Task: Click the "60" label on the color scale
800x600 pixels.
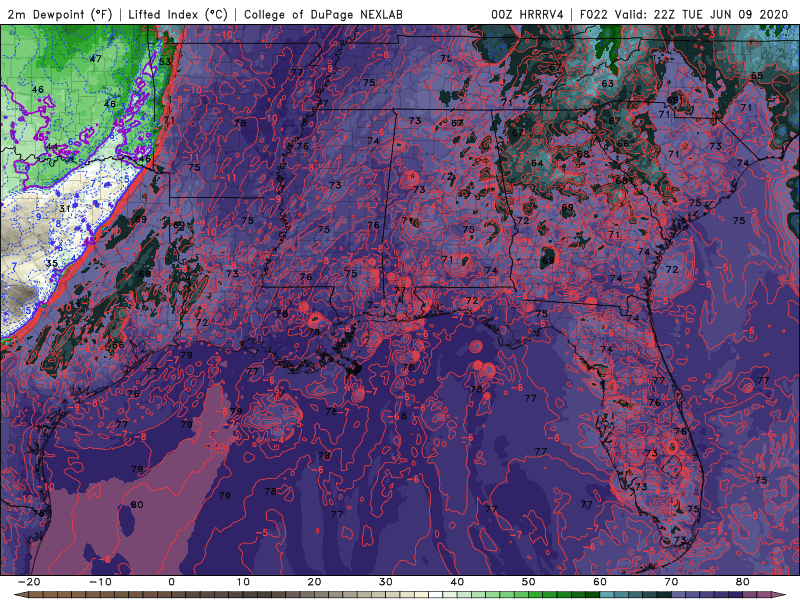Action: (600, 582)
